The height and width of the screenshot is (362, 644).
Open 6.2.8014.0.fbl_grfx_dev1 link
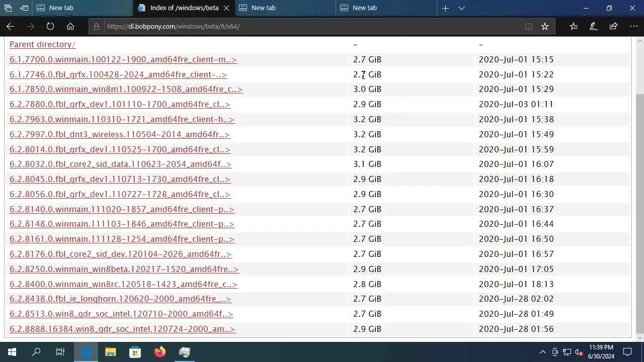[x=120, y=149]
